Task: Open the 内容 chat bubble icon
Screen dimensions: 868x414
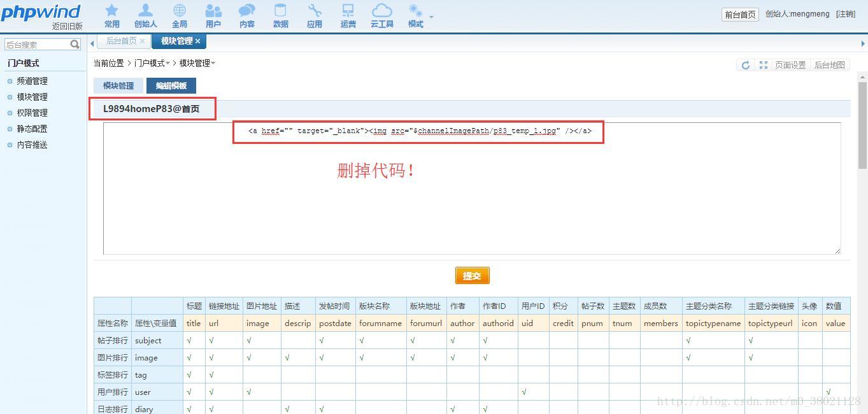Action: pos(247,15)
